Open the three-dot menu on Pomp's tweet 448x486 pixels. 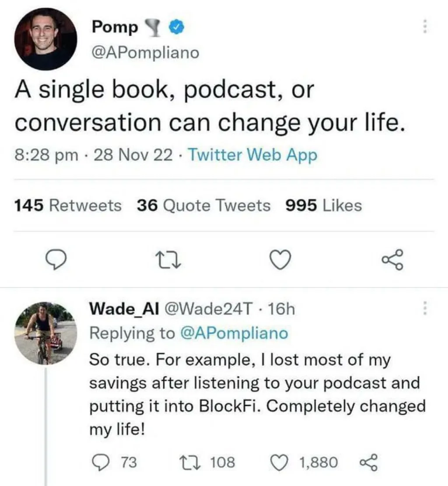pyautogui.click(x=424, y=27)
